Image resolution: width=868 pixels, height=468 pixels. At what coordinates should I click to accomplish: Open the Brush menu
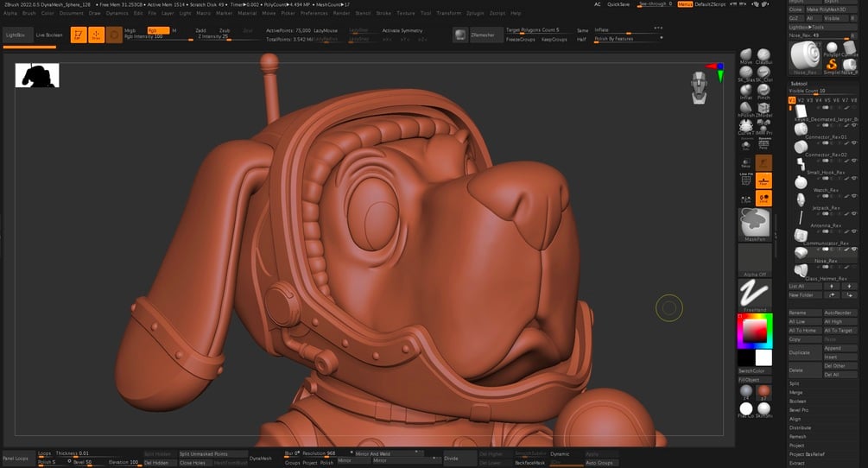29,13
